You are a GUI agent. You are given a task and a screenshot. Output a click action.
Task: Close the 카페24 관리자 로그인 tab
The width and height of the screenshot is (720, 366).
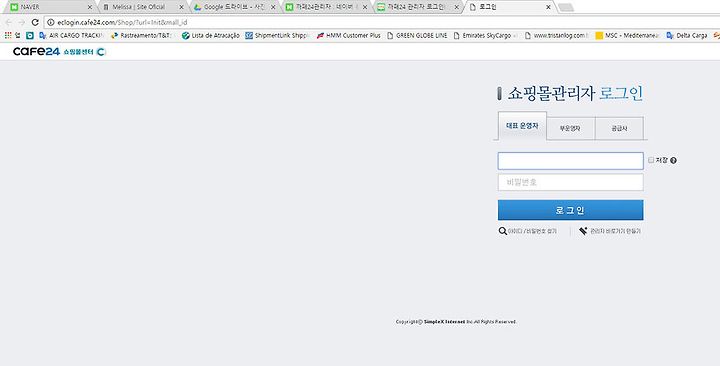coord(456,7)
